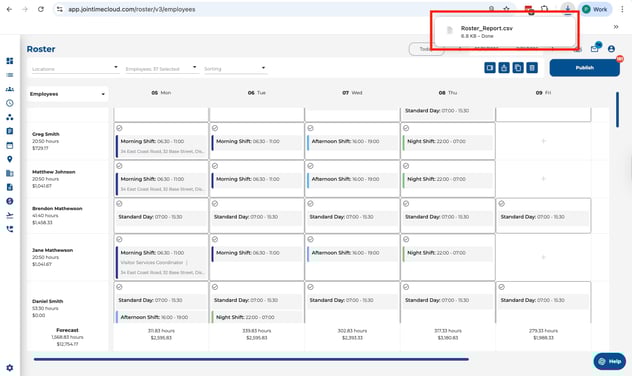The image size is (632, 376).
Task: Open the dollar payroll sidebar icon
Action: pyautogui.click(x=10, y=201)
